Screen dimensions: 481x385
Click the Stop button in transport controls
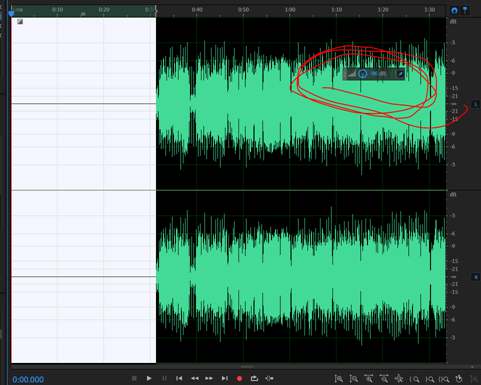click(x=134, y=379)
